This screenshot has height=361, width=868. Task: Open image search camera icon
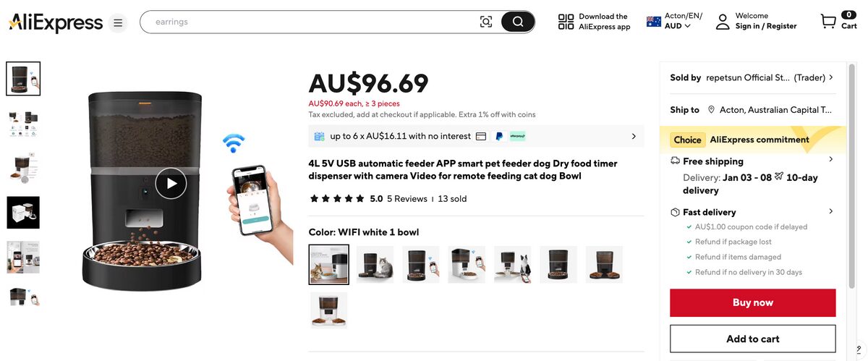(486, 22)
